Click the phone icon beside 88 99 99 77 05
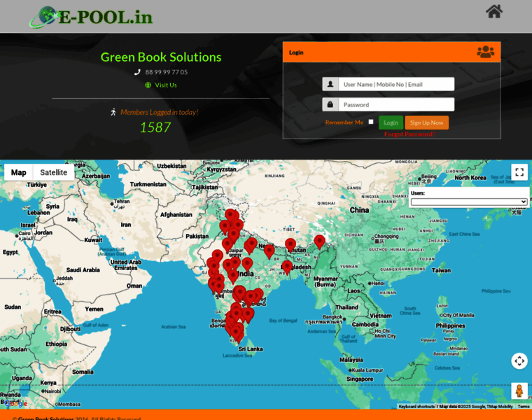The image size is (532, 420). click(x=137, y=72)
